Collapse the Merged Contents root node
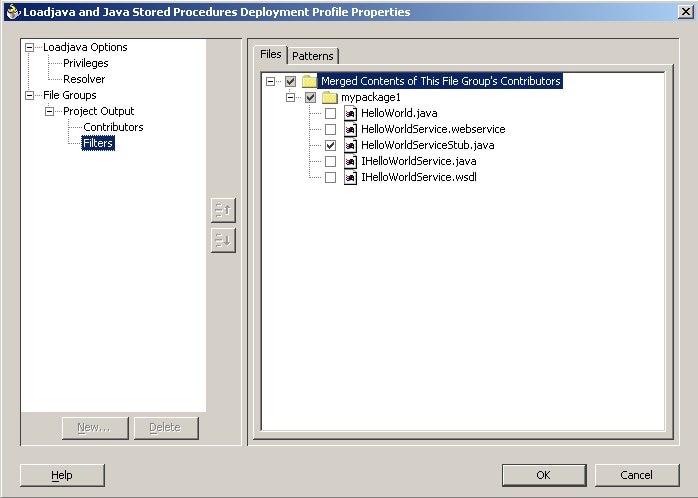 point(270,81)
